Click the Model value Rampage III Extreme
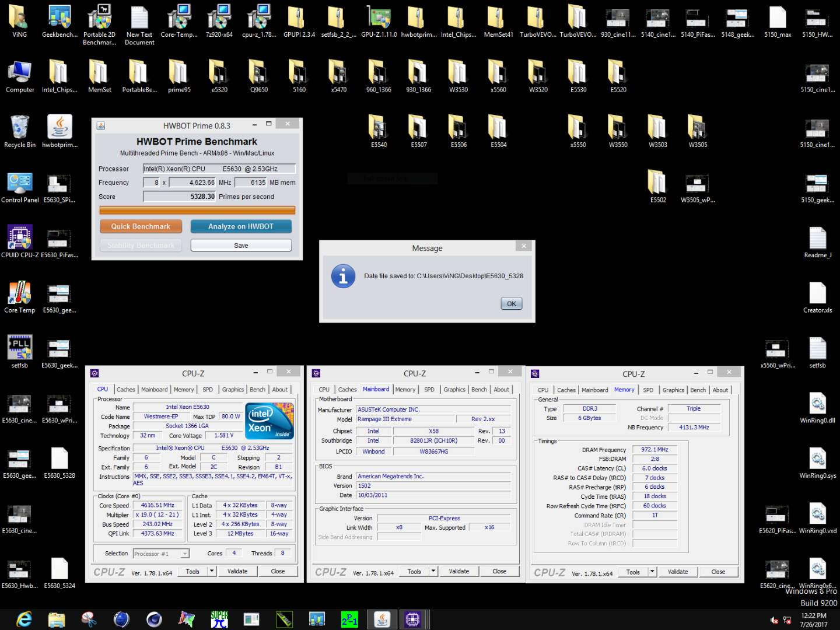This screenshot has height=630, width=840. click(x=405, y=419)
